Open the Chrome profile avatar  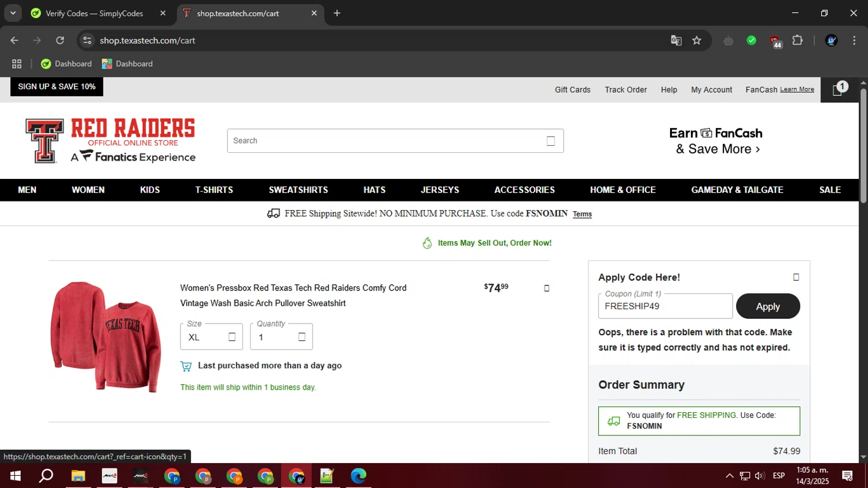coord(832,41)
